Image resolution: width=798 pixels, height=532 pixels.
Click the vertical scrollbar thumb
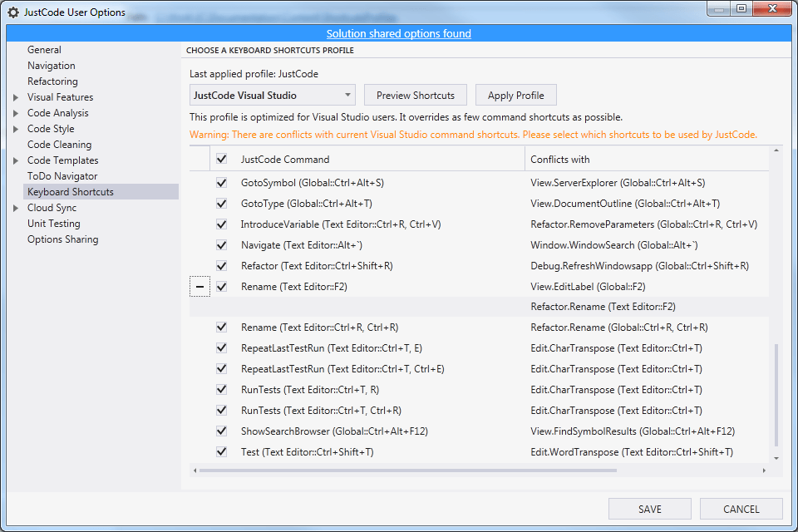click(776, 395)
